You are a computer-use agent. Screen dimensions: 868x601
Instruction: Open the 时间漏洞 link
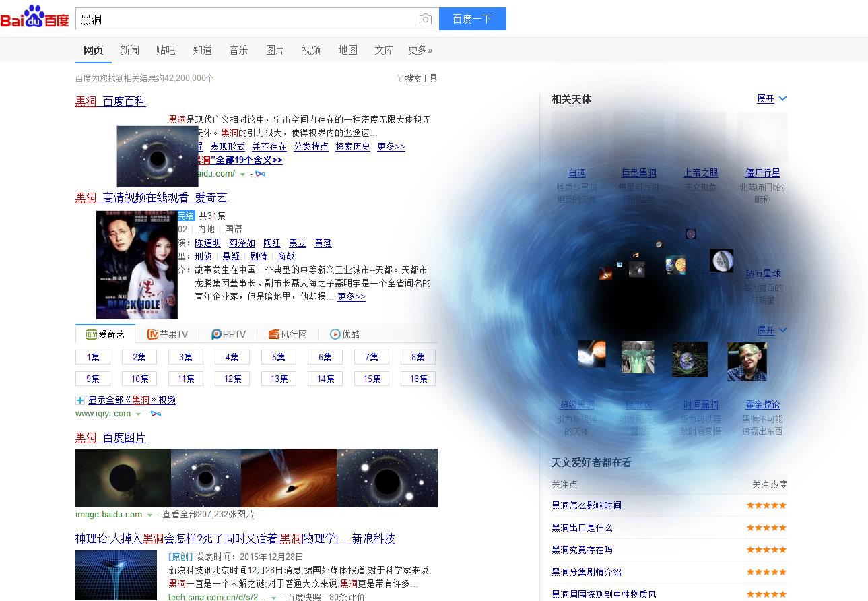[701, 405]
